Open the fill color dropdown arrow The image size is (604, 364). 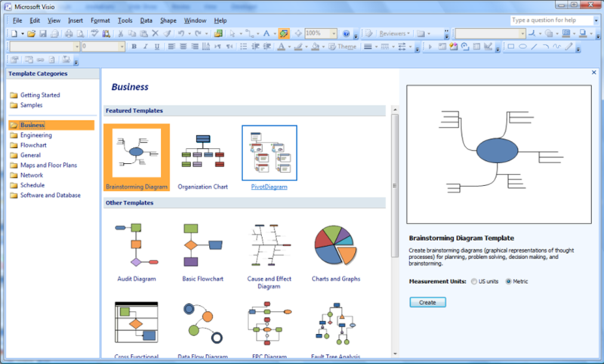[323, 47]
